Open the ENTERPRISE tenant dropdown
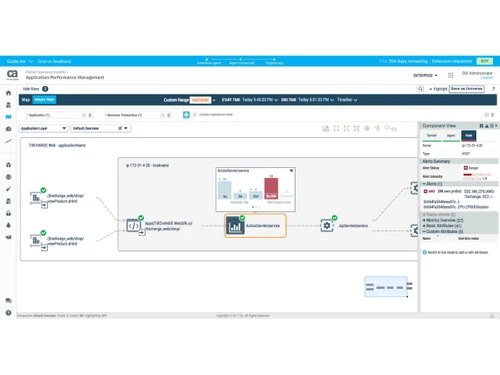Image resolution: width=500 pixels, height=375 pixels. click(425, 75)
